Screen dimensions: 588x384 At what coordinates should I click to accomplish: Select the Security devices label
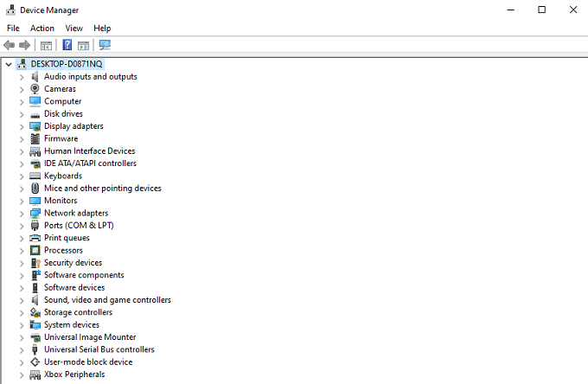point(73,263)
